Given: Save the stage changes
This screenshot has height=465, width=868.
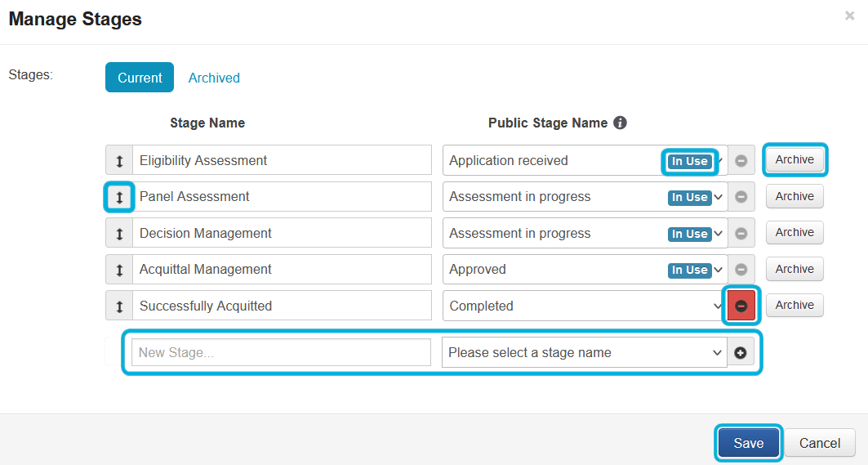Looking at the screenshot, I should (x=748, y=443).
